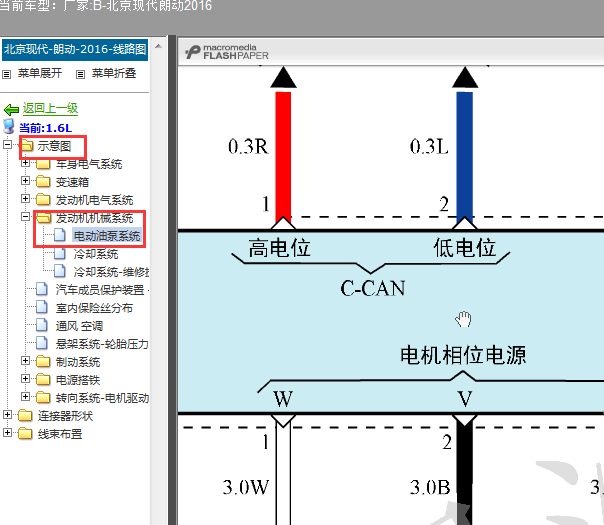Image resolution: width=604 pixels, height=525 pixels.
Task: Click the 菜单折叠 collapse-menu icon
Action: click(80, 74)
